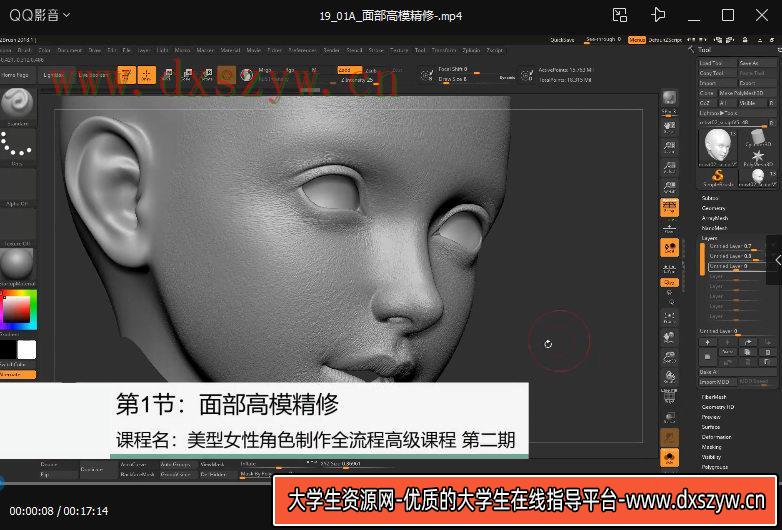Viewport: 782px width, 530px height.
Task: Expand the playlist side panel arrow
Action: pos(777,260)
